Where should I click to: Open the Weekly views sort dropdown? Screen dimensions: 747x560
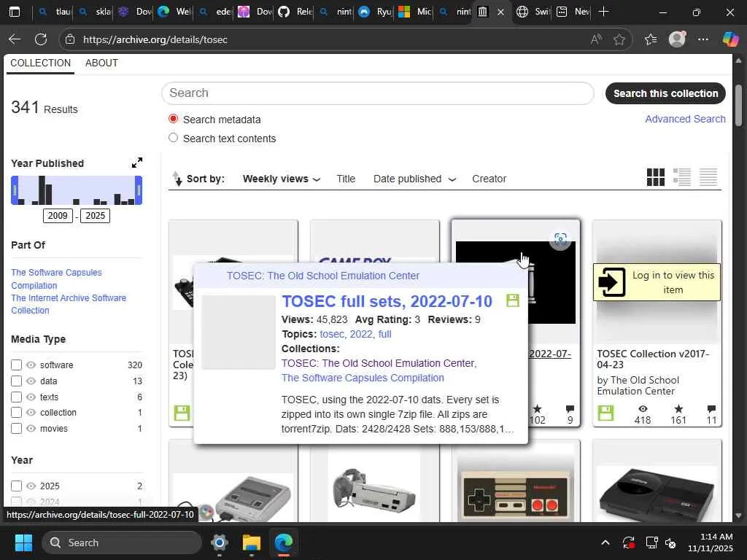click(281, 179)
